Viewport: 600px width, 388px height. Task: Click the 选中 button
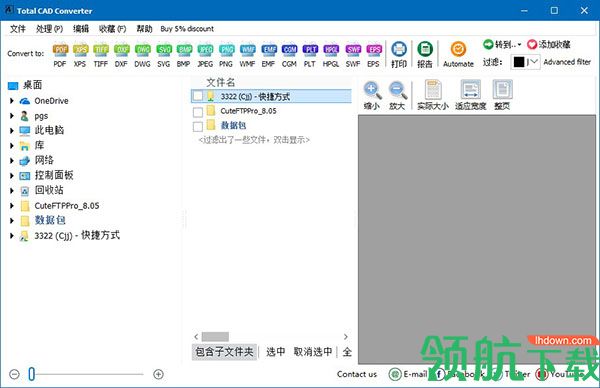(276, 352)
